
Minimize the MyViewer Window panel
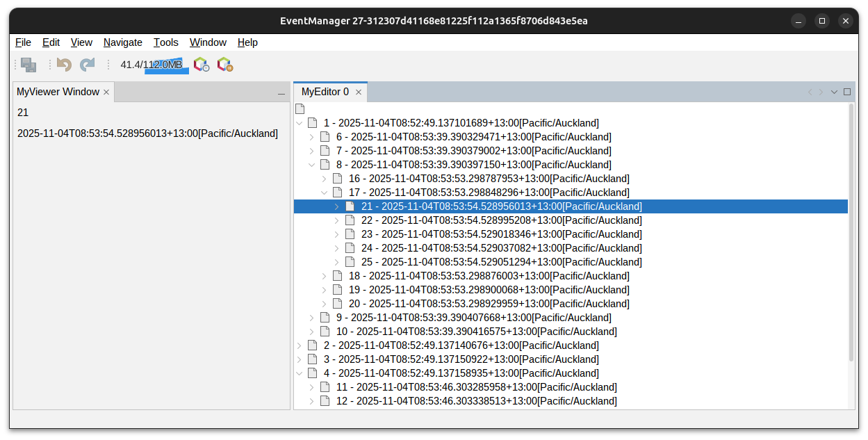point(281,92)
